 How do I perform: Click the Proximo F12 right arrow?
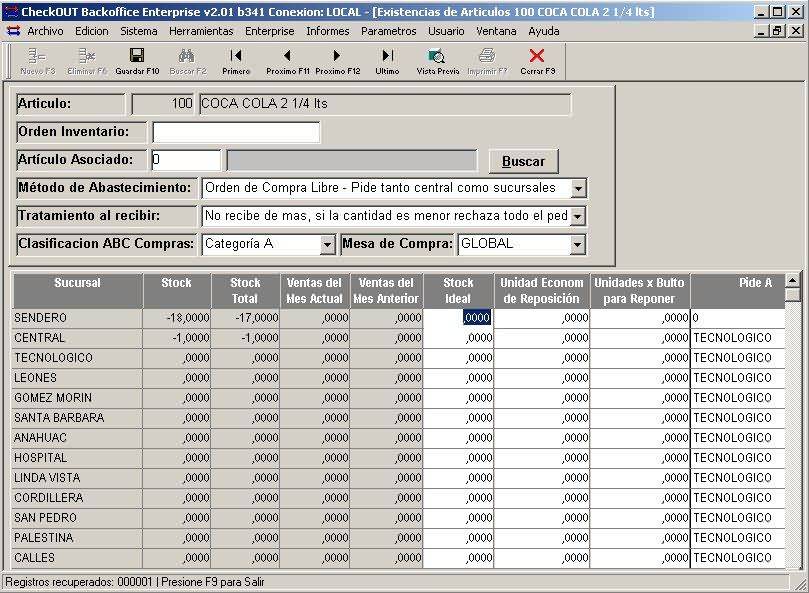337,61
